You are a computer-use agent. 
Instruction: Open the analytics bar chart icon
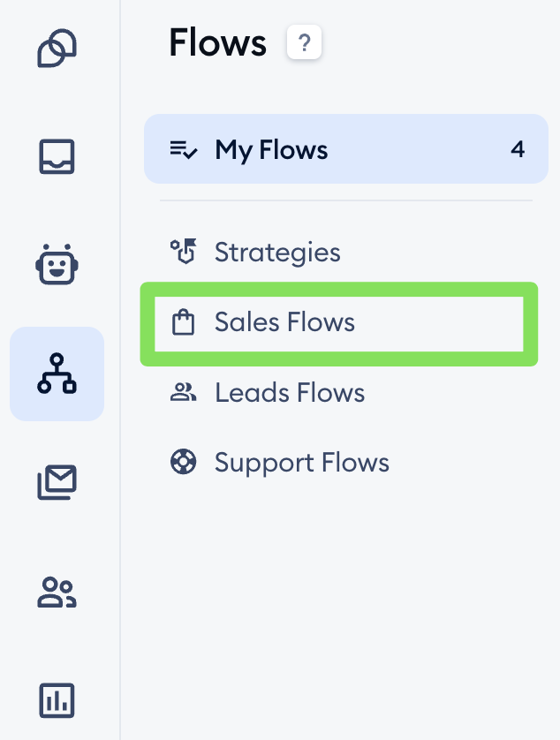pos(57,700)
